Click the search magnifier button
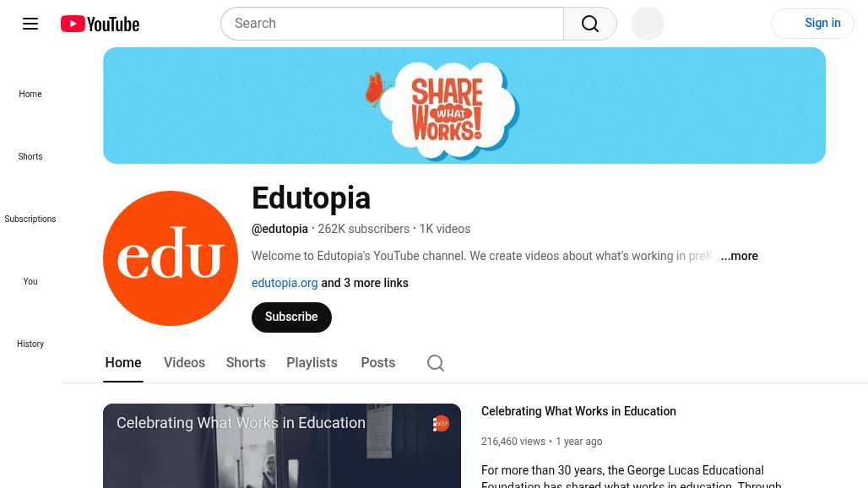This screenshot has width=868, height=488. (590, 24)
